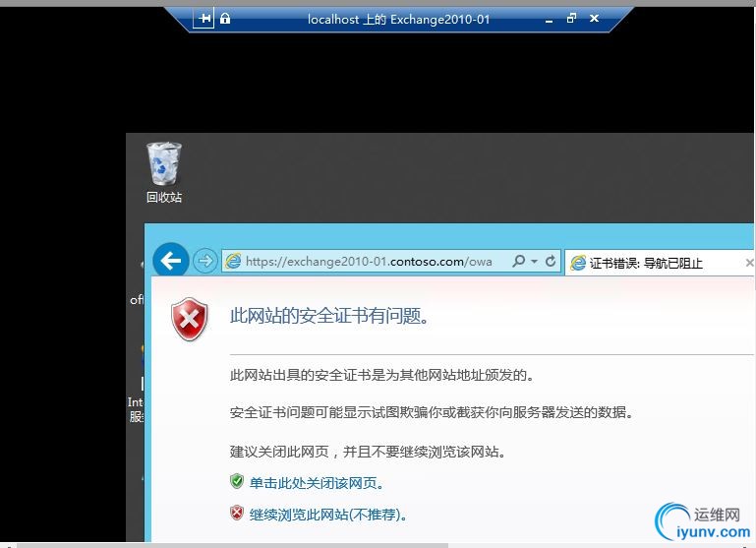The image size is (756, 548).
Task: Refresh the current page
Action: point(551,261)
